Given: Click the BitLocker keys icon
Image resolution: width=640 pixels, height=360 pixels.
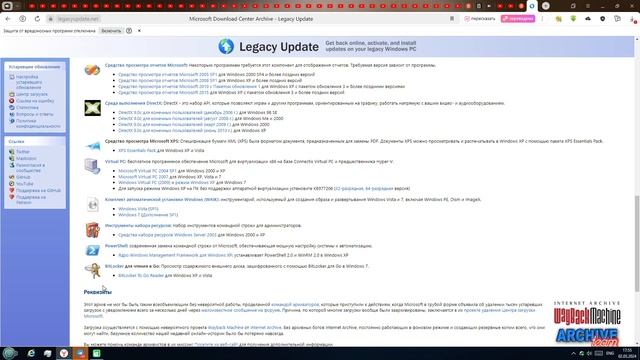Looking at the screenshot, I should coord(93,270).
